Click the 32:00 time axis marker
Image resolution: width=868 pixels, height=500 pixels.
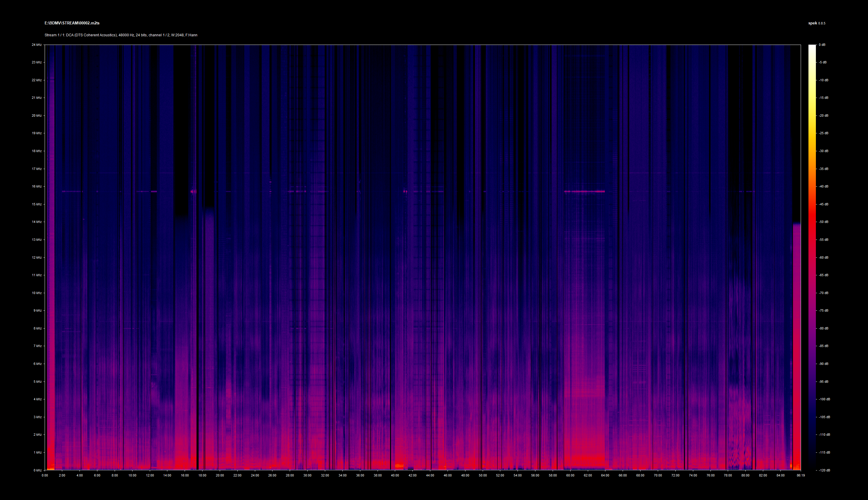(x=325, y=475)
